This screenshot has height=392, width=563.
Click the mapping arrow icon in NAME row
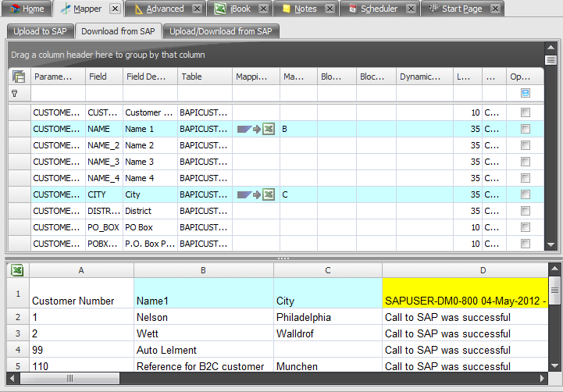255,129
